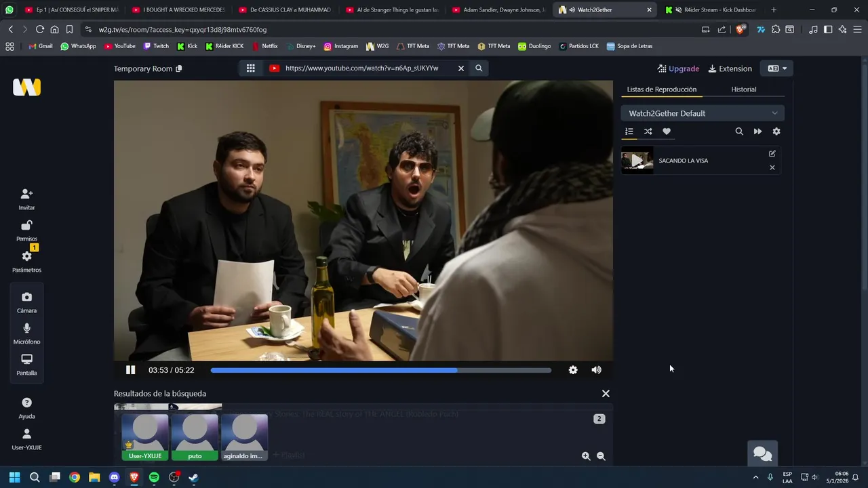Viewport: 868px width, 488px height.
Task: Click the Extension download link
Action: [x=730, y=68]
